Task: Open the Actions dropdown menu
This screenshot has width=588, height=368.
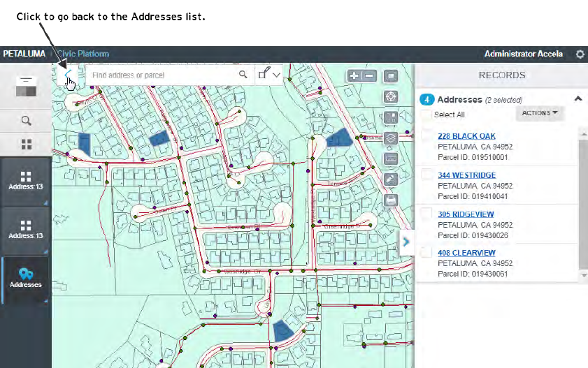Action: pyautogui.click(x=540, y=113)
